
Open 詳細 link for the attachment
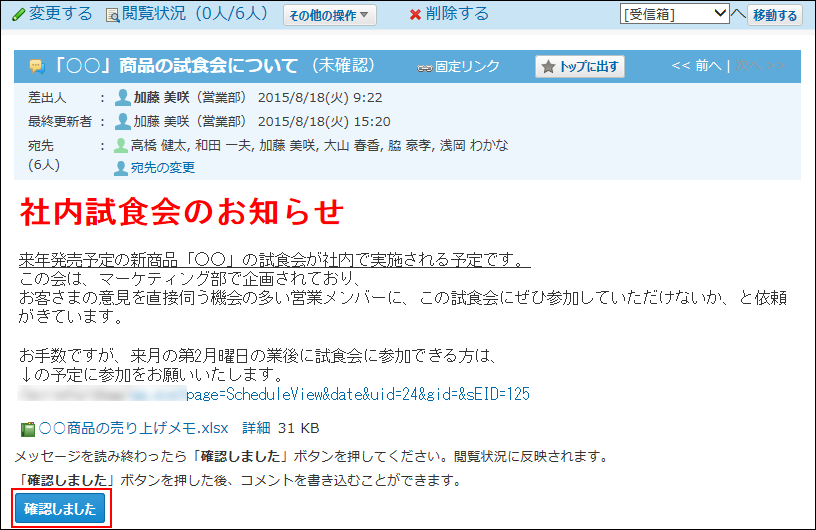click(256, 428)
